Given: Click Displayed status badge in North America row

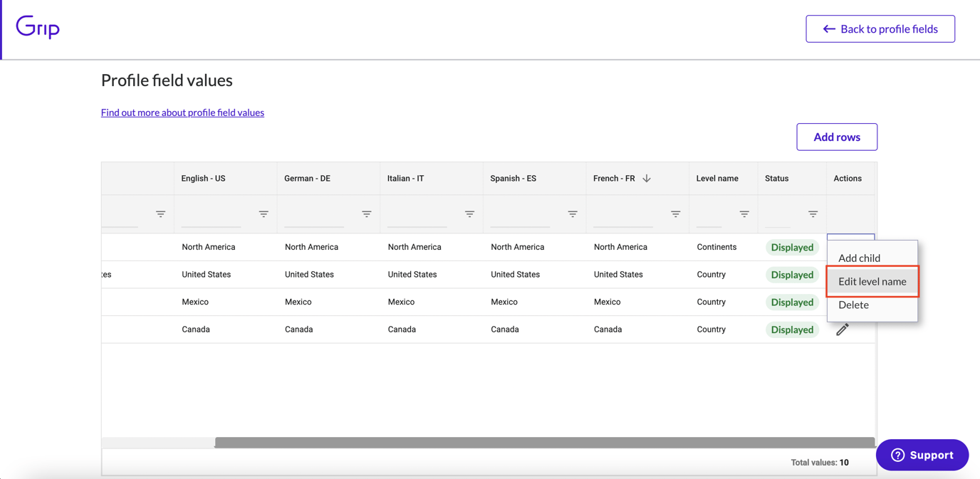Looking at the screenshot, I should 792,248.
